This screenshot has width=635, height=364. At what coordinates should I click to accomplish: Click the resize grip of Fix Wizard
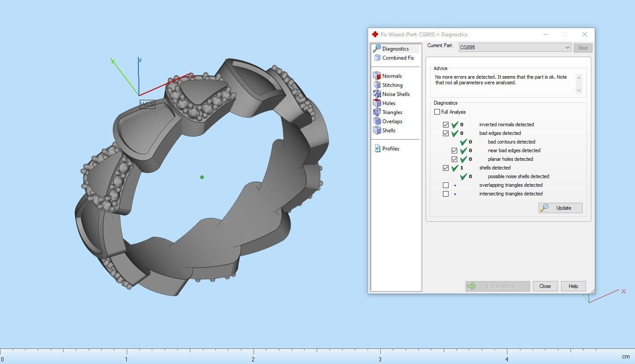point(592,291)
